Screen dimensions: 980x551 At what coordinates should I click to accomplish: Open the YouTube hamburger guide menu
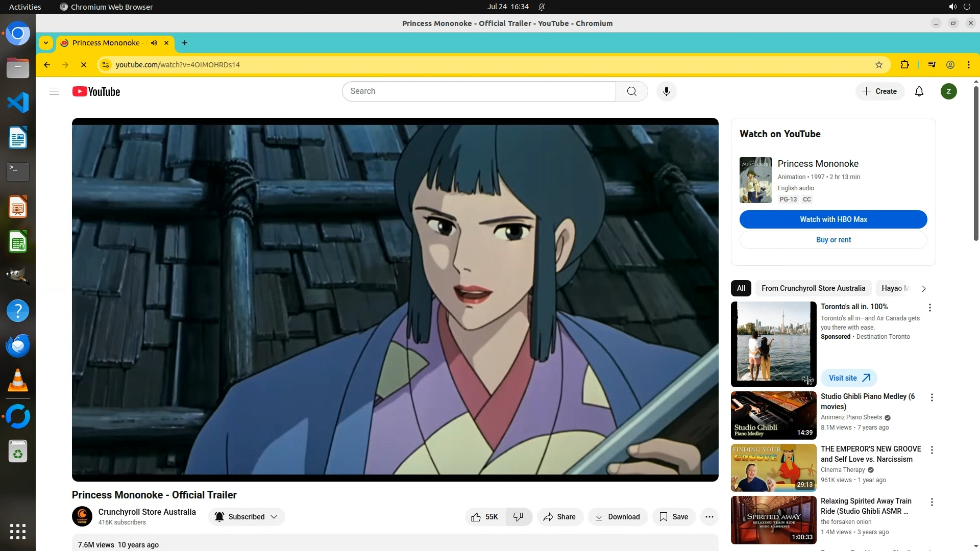[54, 91]
